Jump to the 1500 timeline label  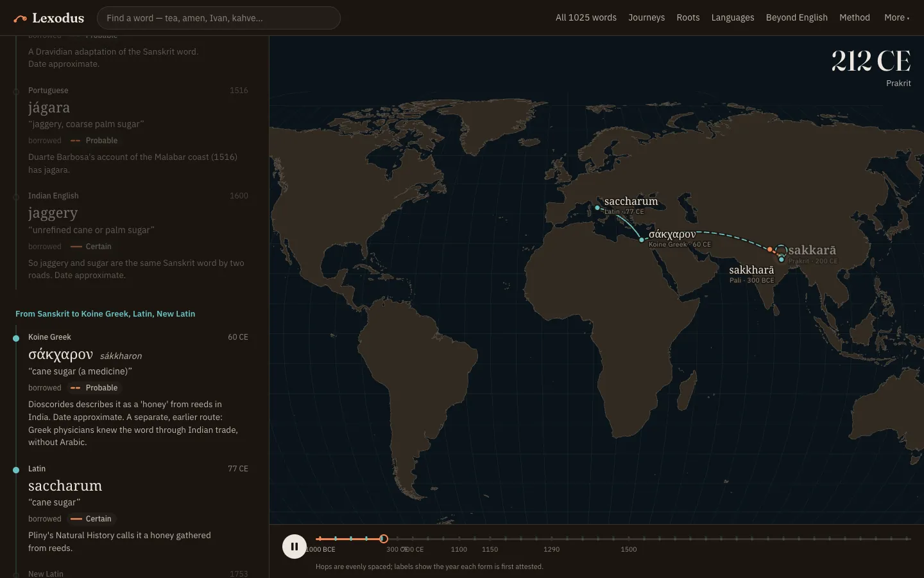pos(629,550)
